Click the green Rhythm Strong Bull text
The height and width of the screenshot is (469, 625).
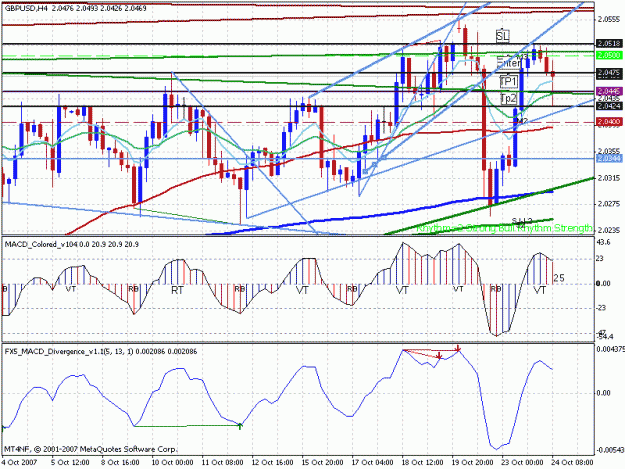click(x=504, y=229)
